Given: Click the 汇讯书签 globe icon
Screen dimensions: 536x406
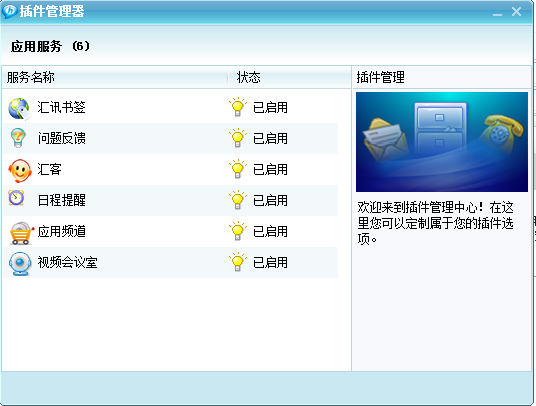Looking at the screenshot, I should tap(19, 109).
